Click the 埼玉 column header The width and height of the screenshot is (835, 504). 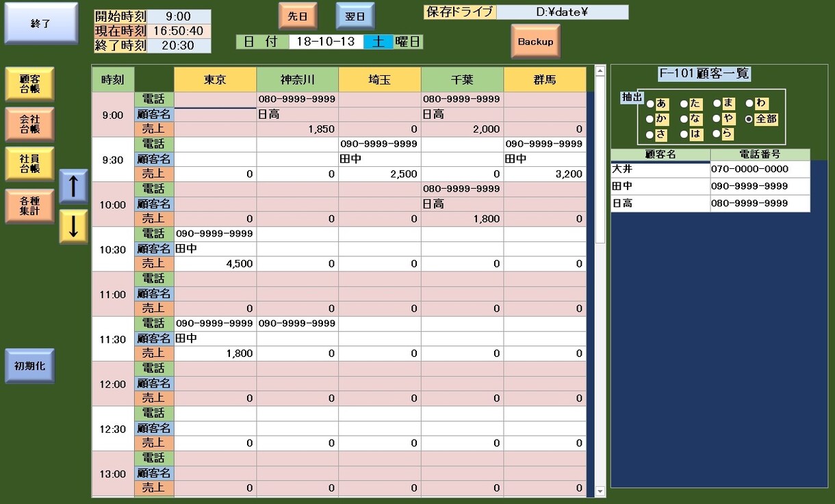click(x=380, y=79)
